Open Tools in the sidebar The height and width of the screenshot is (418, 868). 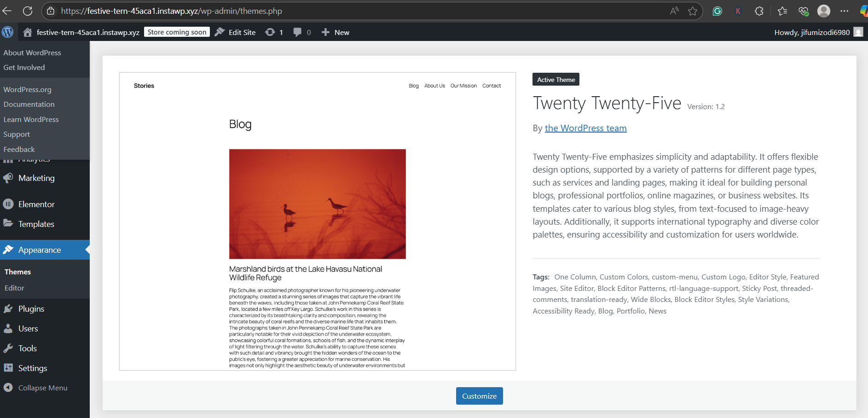click(x=28, y=348)
